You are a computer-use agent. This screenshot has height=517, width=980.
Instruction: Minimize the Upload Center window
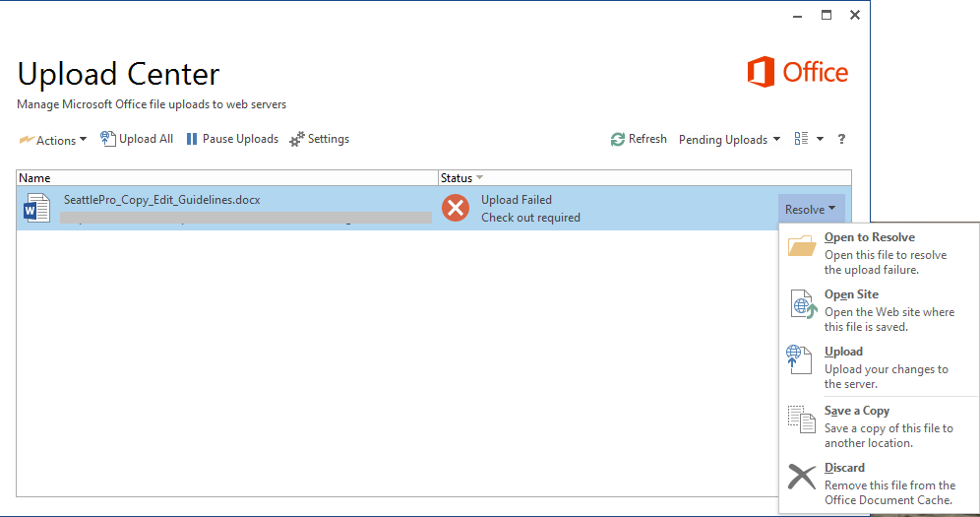point(798,16)
